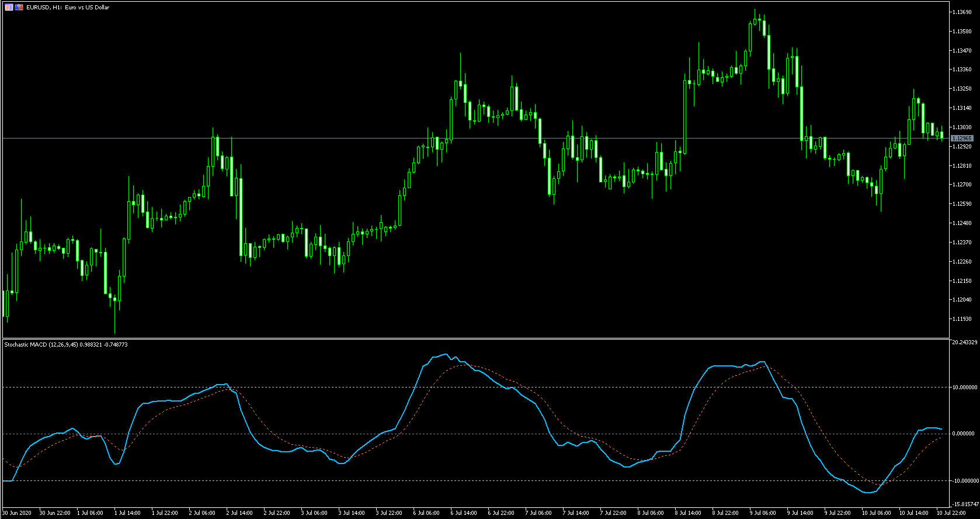Click price scale label 1.13690
Screen dimensions: 980x519
(962, 12)
